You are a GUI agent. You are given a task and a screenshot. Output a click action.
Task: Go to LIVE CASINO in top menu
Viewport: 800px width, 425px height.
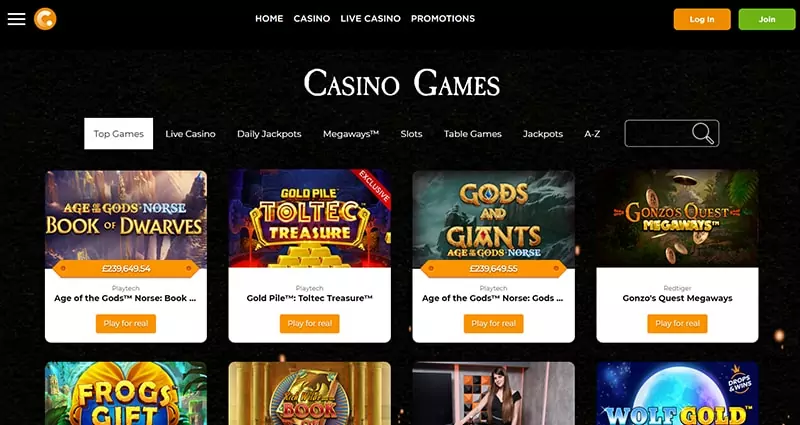370,19
